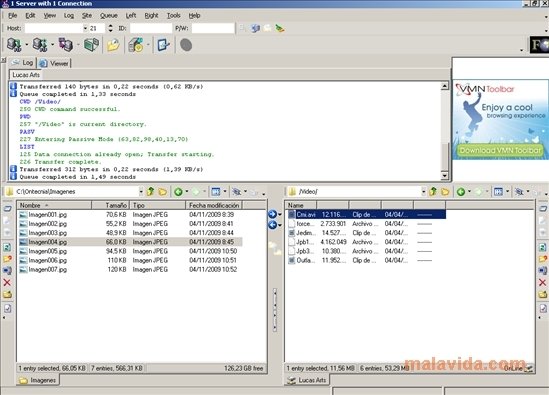This screenshot has height=395, width=549.
Task: Select the Imagenes tab below the local pane
Action: [38, 380]
